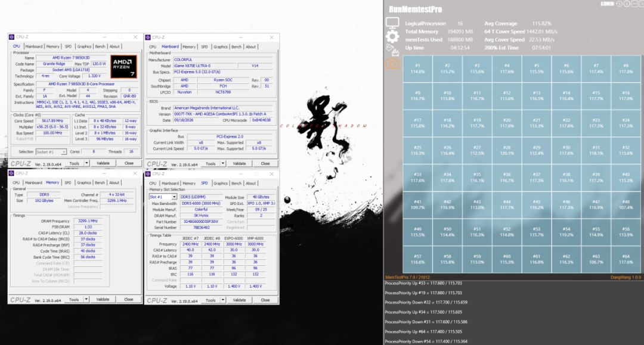Open the SPD tab in the Memory window
Image resolution: width=644 pixels, height=345 pixels.
pyautogui.click(x=68, y=182)
